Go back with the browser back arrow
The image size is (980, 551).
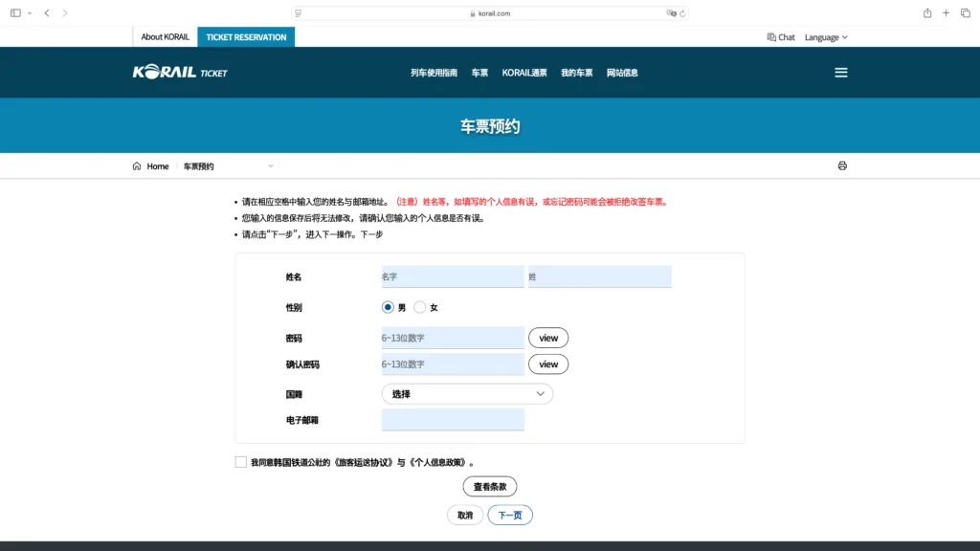coord(47,13)
